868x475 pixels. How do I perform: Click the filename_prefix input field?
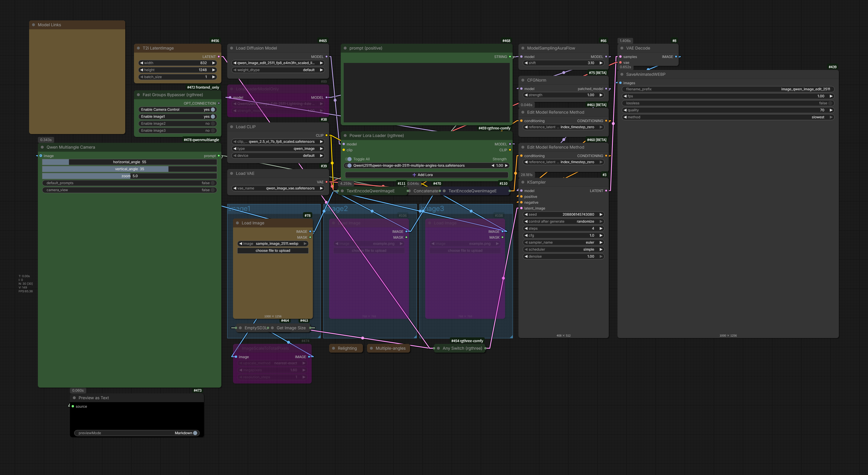pos(728,89)
